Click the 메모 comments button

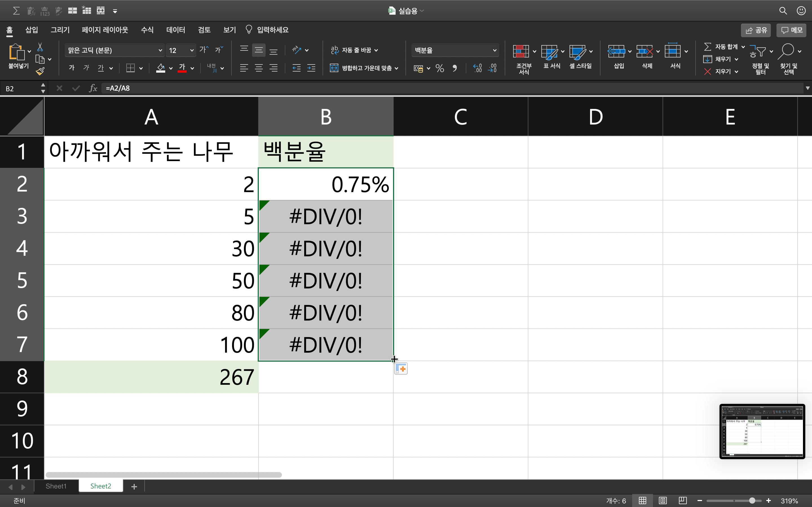(x=791, y=30)
